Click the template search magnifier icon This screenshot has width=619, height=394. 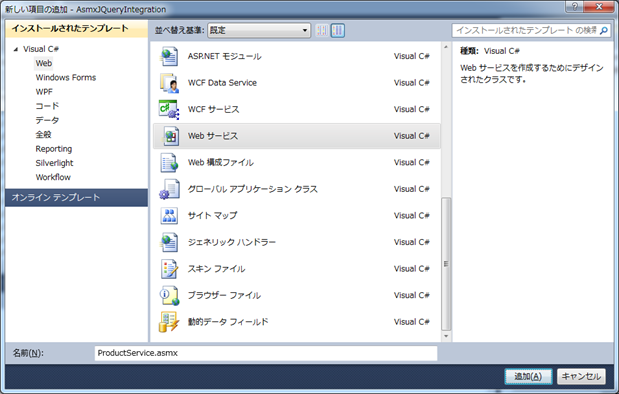pos(604,30)
